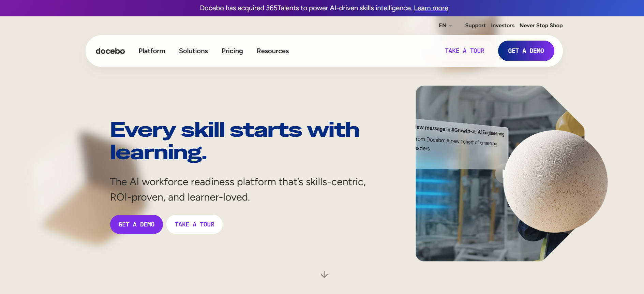
Task: Click Take a Tour in the navigation bar
Action: click(x=464, y=51)
